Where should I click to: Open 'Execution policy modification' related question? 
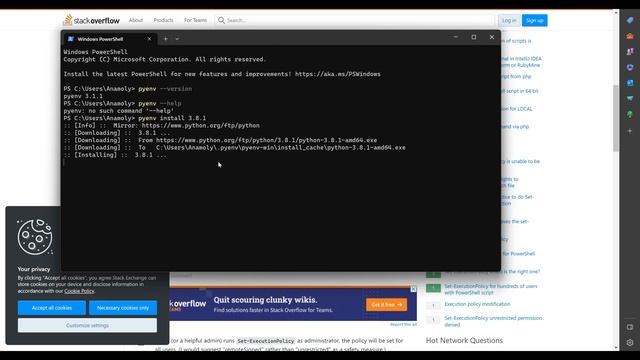pos(477,304)
